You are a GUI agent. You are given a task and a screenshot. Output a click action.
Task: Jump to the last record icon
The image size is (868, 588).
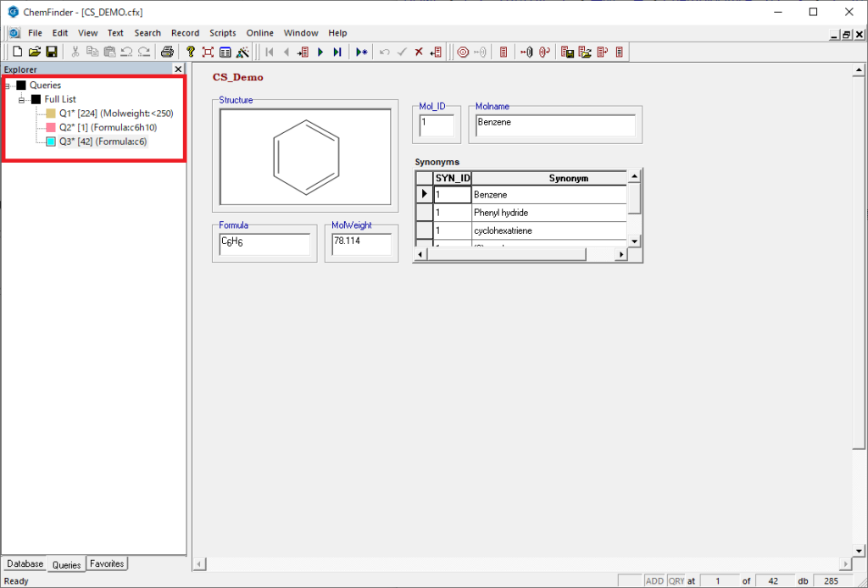coord(337,53)
